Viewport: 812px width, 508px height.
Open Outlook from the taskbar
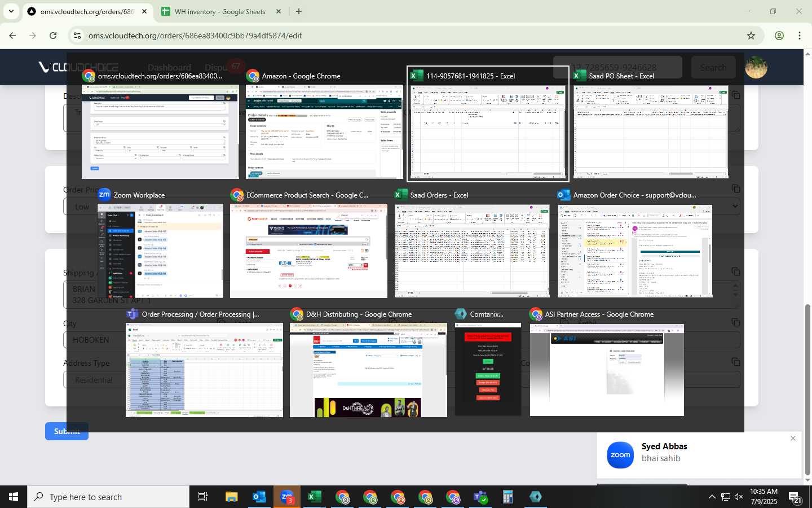point(259,497)
